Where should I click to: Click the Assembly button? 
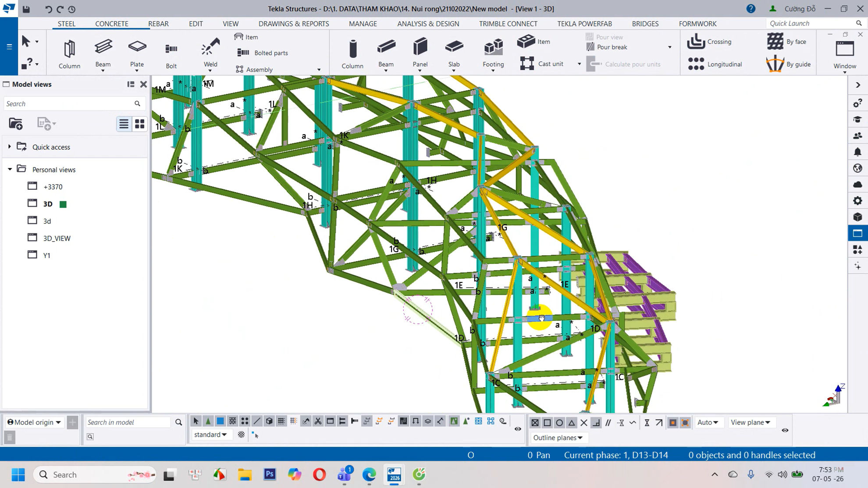point(254,69)
